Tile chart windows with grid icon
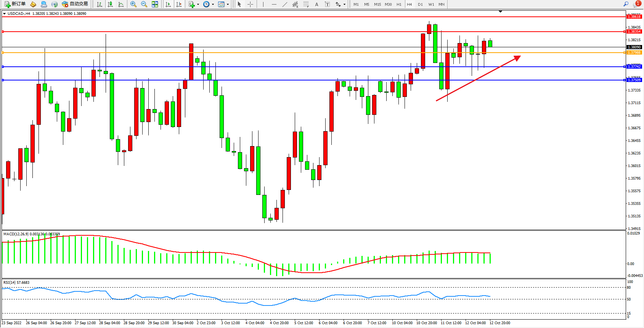The height and width of the screenshot is (328, 644). pyautogui.click(x=155, y=4)
